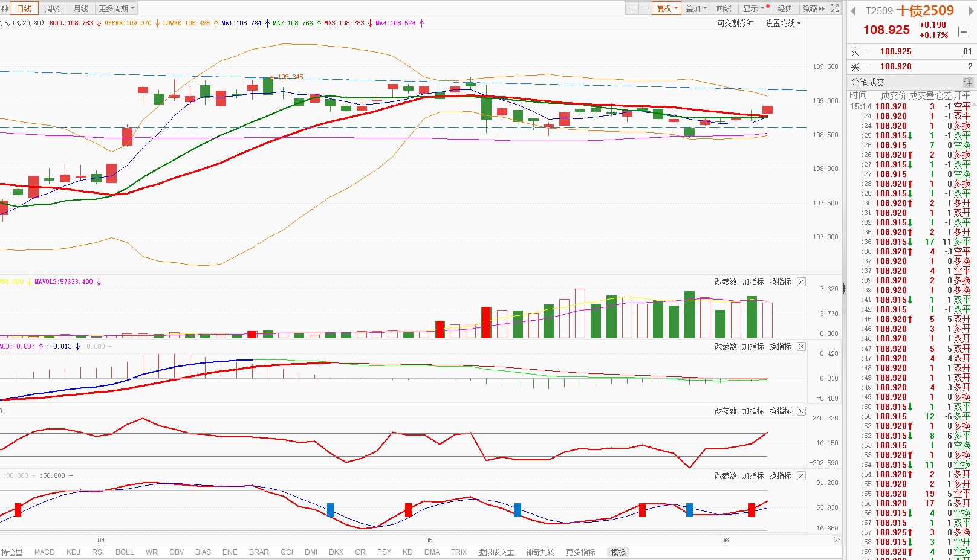Select CCI indicator tab
977x560 pixels.
287,552
